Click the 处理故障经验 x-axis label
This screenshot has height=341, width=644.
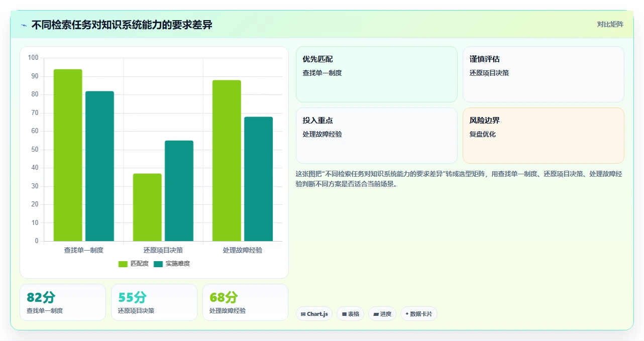[x=243, y=250]
